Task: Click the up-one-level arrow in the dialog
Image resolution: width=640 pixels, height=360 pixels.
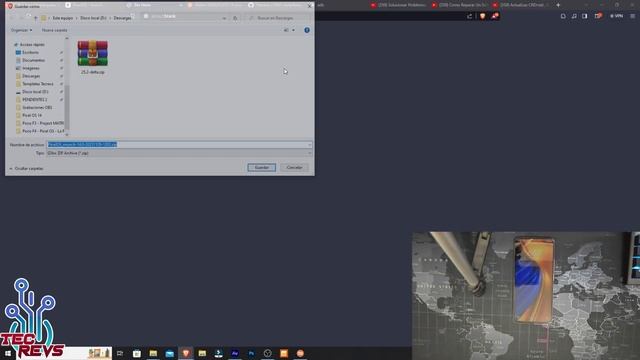Action: click(x=36, y=18)
